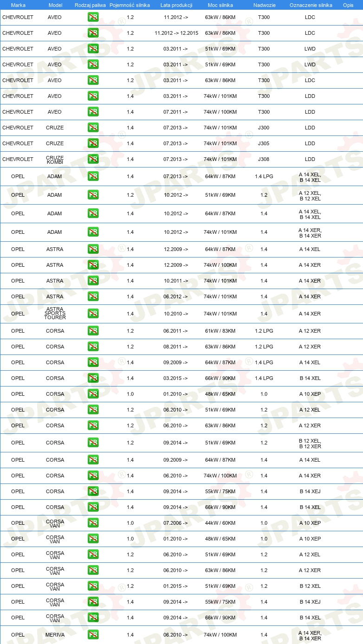The width and height of the screenshot is (363, 644).
Task: Click the '08.2011 ->' production date cell
Action: coord(175,347)
